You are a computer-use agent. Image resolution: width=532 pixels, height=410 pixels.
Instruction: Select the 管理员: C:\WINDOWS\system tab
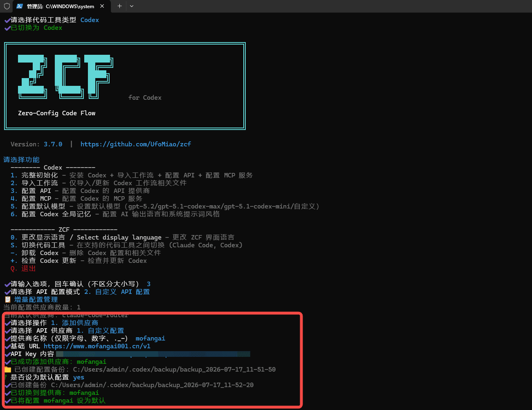tap(61, 6)
